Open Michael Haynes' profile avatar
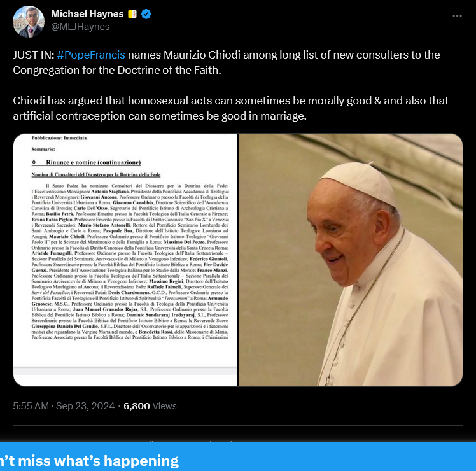The width and height of the screenshot is (476, 471). (x=29, y=22)
